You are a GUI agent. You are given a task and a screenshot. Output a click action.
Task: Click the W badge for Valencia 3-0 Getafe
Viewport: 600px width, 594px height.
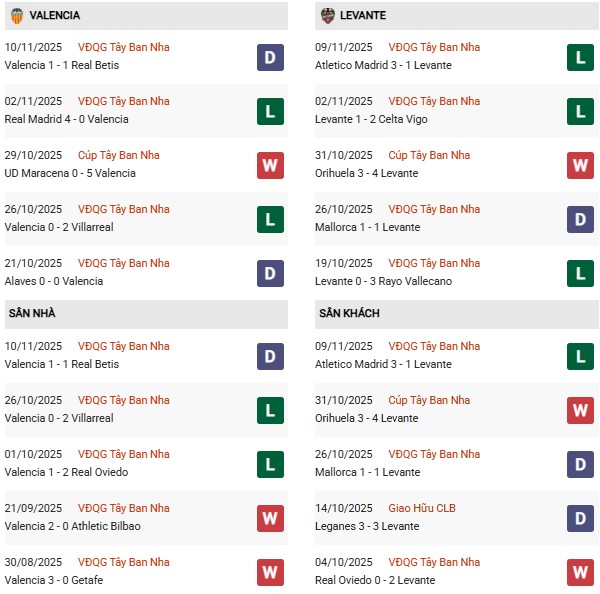point(270,572)
